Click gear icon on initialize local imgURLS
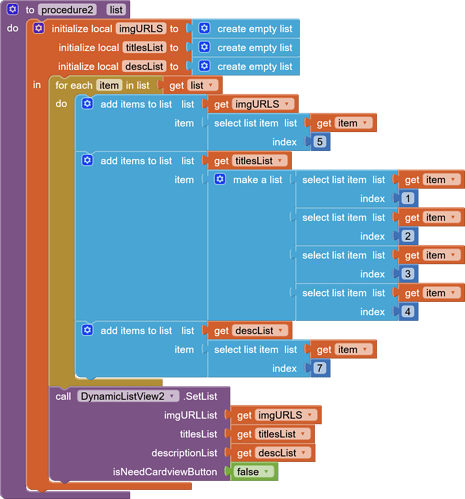465x499 pixels. [39, 28]
